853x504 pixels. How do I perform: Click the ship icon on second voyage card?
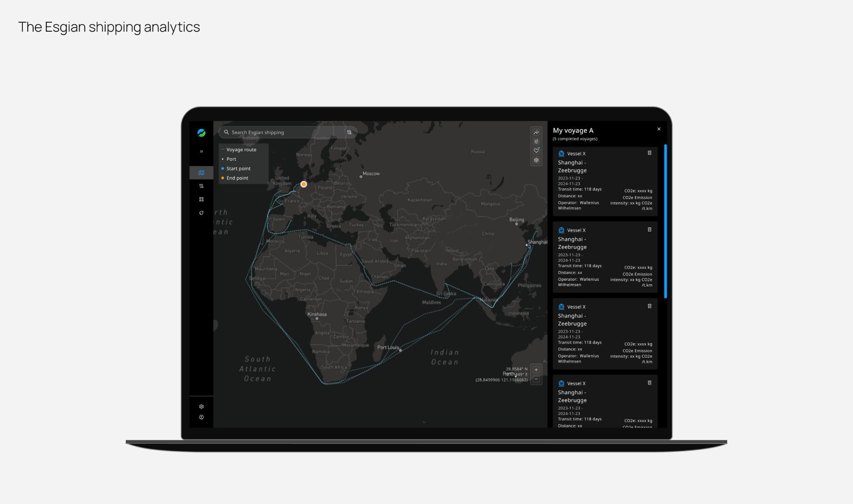pos(561,230)
